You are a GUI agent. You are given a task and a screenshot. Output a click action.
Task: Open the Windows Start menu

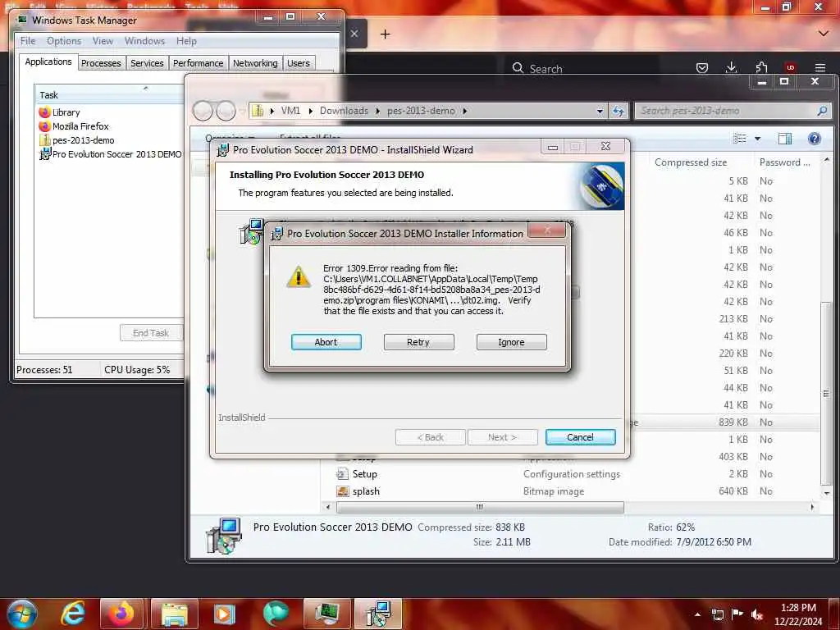(22, 614)
